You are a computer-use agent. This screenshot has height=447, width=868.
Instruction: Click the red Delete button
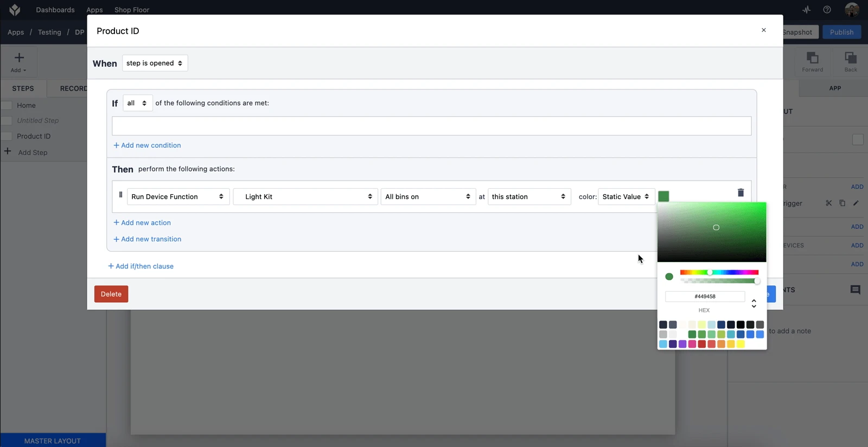111,294
